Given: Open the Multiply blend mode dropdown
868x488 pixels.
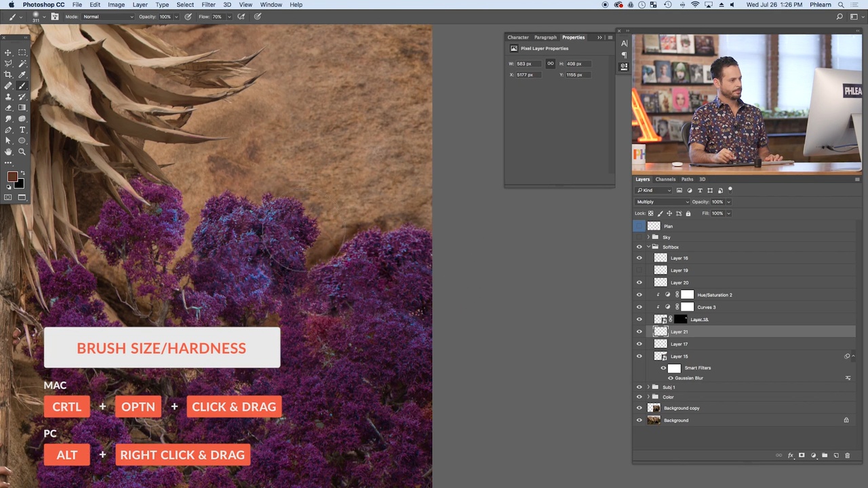Looking at the screenshot, I should point(662,202).
